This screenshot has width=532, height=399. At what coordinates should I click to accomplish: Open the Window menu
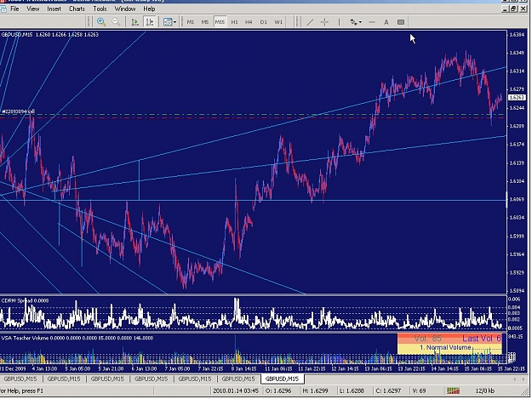125,9
